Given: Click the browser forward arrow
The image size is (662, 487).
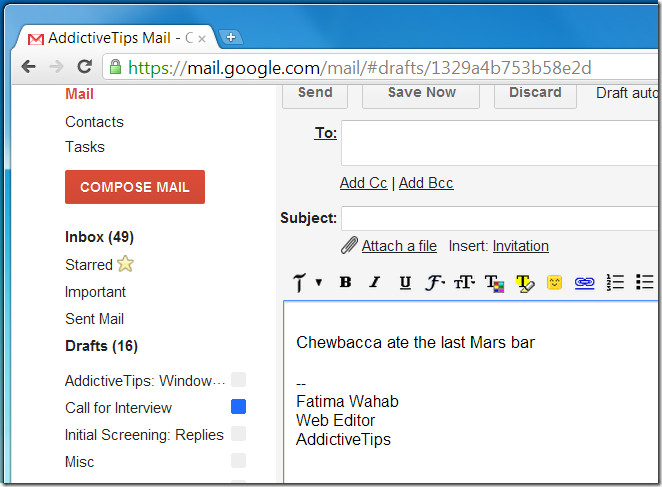Looking at the screenshot, I should [56, 66].
